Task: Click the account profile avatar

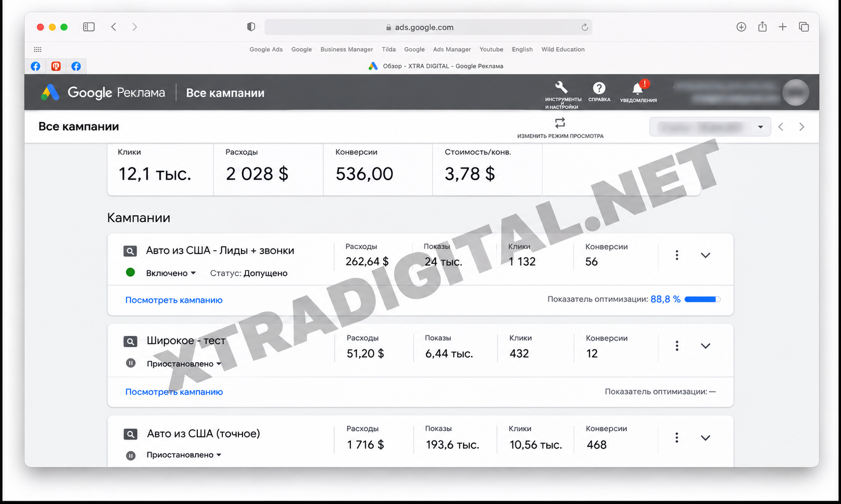Action: 796,92
